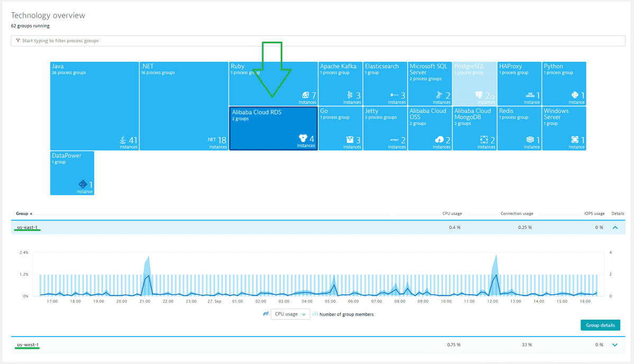Open the us-east-1 group link
This screenshot has width=634, height=364.
tap(26, 227)
